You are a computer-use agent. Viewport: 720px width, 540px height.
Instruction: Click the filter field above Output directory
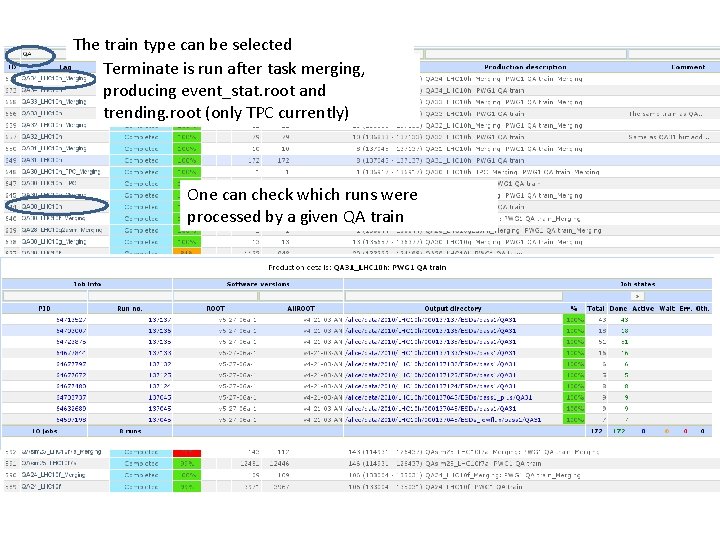[x=453, y=296]
